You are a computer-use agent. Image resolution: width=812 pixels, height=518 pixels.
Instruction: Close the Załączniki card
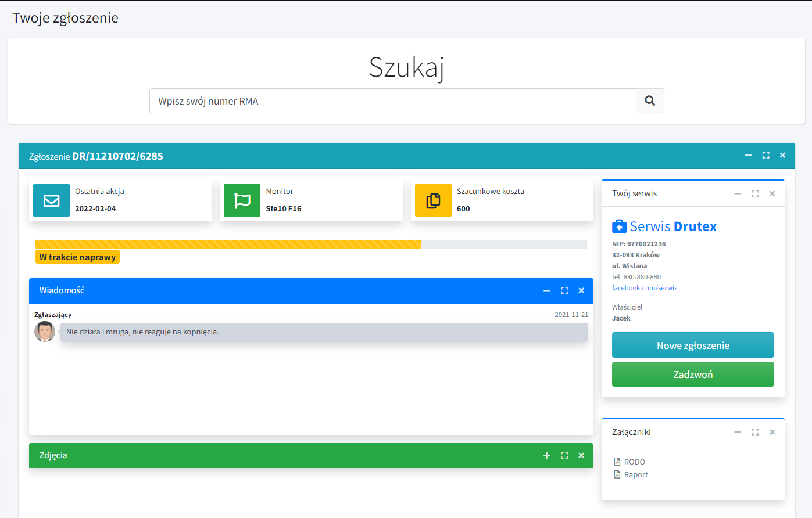772,432
